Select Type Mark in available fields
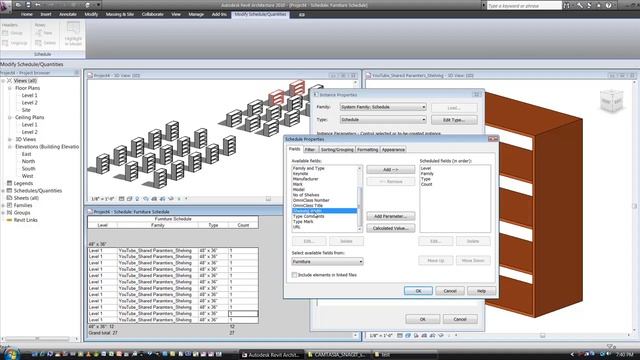The height and width of the screenshot is (360, 640). [x=303, y=222]
